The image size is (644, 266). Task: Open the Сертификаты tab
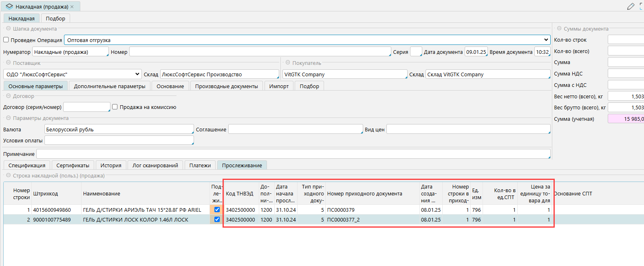coord(73,165)
